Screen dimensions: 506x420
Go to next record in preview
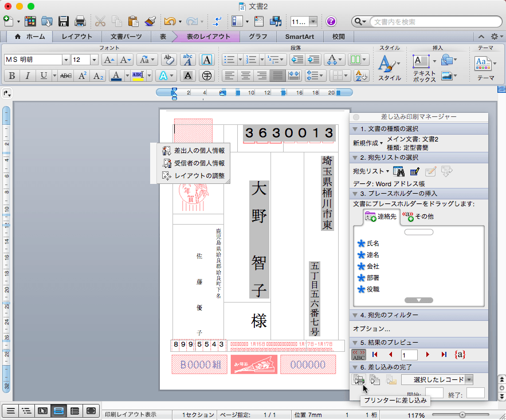pos(427,355)
